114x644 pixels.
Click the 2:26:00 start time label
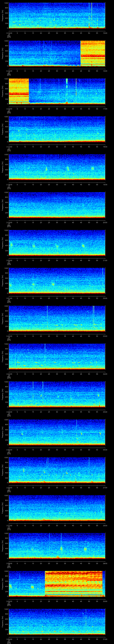(x=9, y=487)
